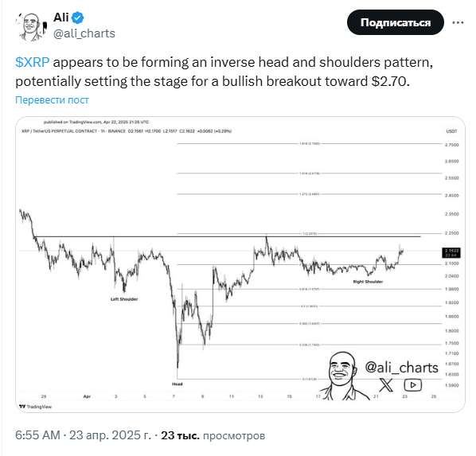476x456 pixels.
Task: Open the $XRP cashtag link
Action: 32,62
